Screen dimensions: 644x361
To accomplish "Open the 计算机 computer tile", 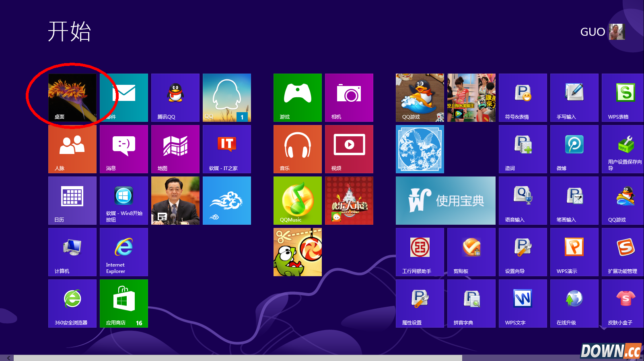I will pos(72,252).
